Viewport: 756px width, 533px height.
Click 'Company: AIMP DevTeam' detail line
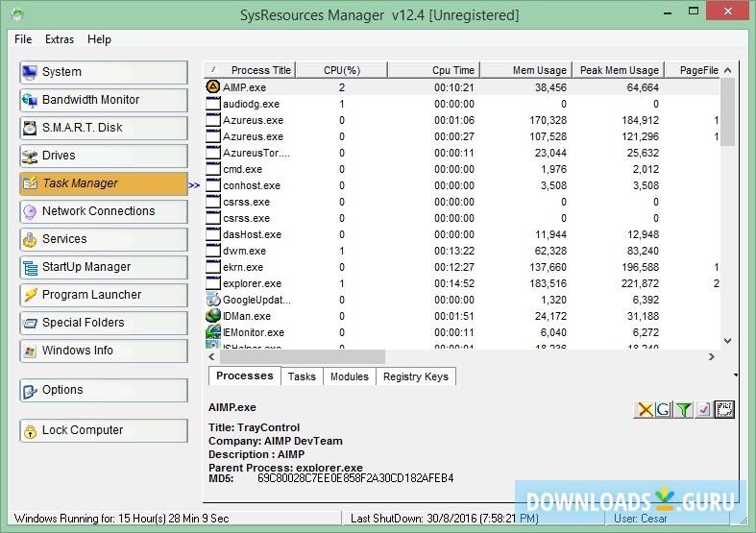click(276, 441)
